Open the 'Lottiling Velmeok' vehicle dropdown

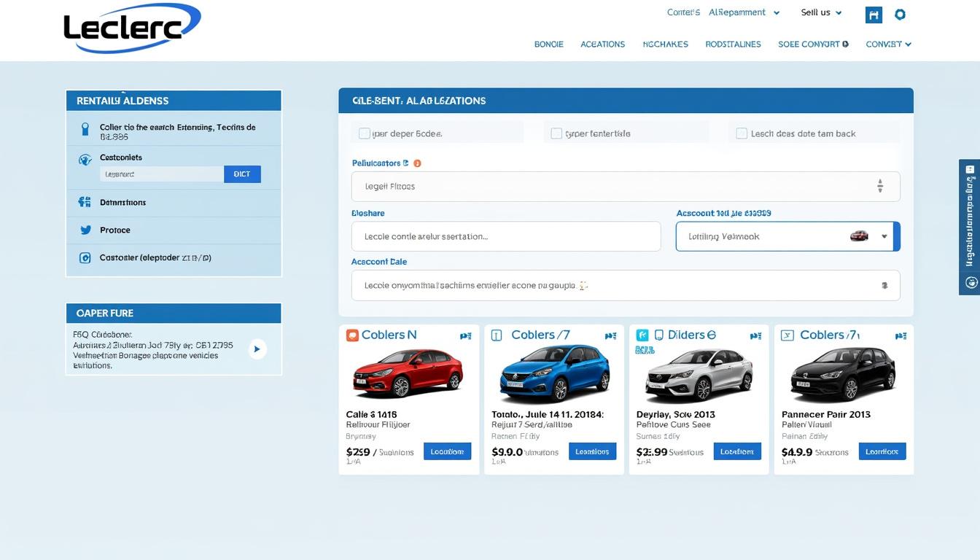[x=884, y=236]
